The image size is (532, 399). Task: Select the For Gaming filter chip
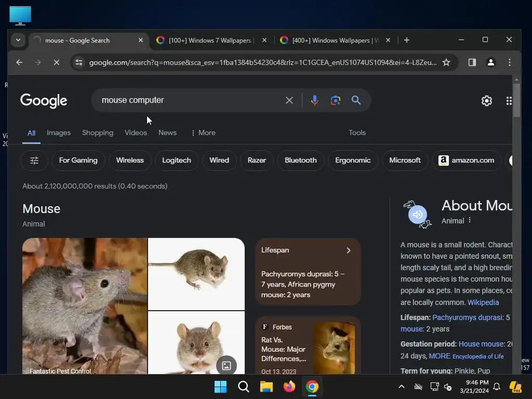click(x=78, y=161)
